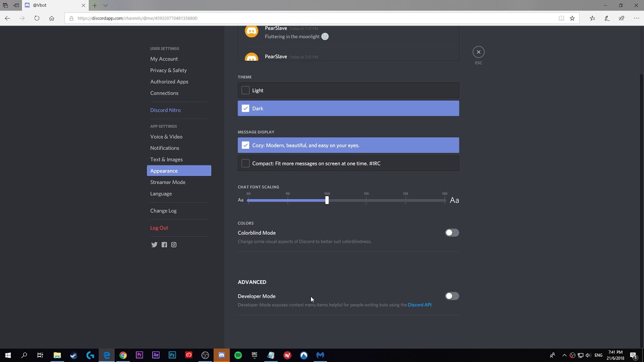Open Spotify from taskbar
644x362 pixels.
(238, 355)
